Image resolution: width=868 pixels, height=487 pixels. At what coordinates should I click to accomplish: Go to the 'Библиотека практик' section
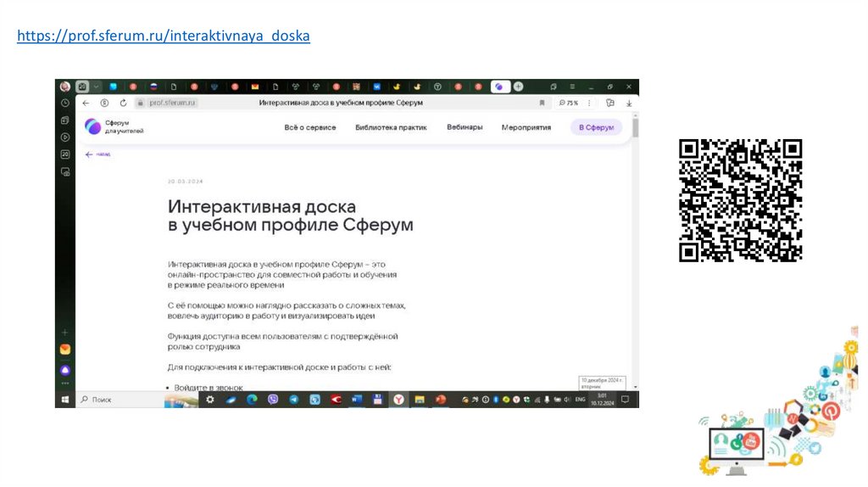pyautogui.click(x=391, y=127)
